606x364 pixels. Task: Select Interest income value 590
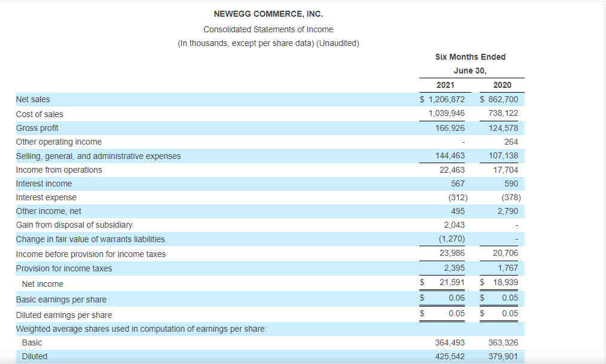coord(511,183)
